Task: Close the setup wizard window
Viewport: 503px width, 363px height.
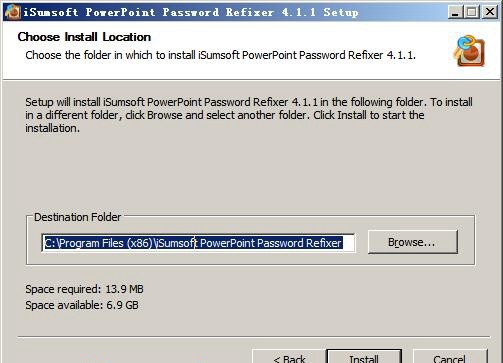Action: pos(489,12)
